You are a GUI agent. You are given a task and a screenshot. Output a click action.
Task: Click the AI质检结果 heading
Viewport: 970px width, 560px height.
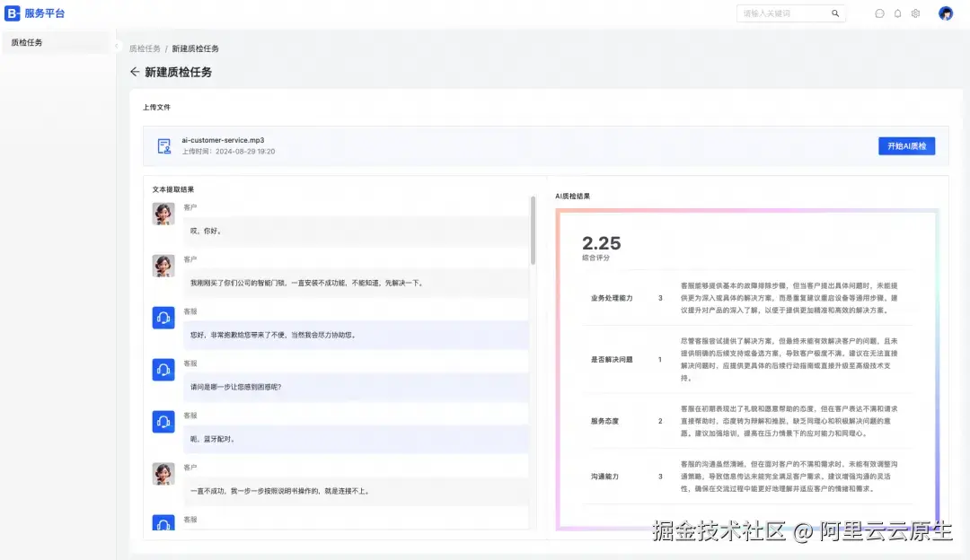[573, 196]
